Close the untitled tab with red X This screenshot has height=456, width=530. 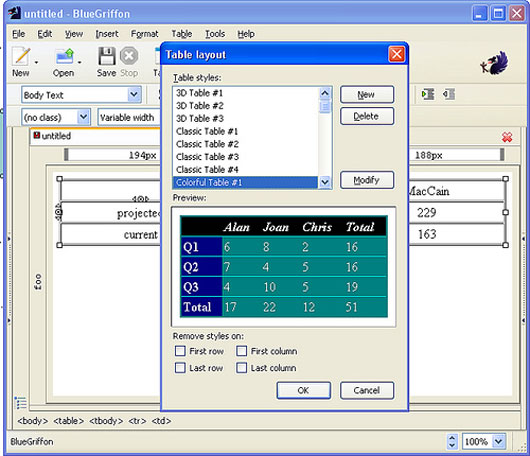pos(507,137)
